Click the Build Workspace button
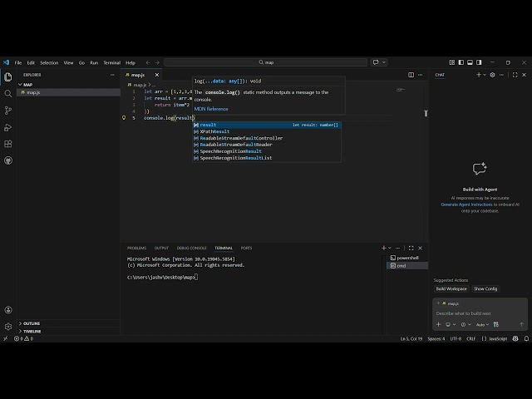 [451, 288]
